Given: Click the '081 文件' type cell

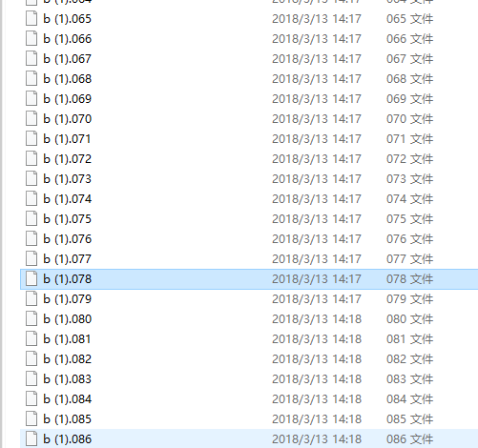Looking at the screenshot, I should point(409,339).
